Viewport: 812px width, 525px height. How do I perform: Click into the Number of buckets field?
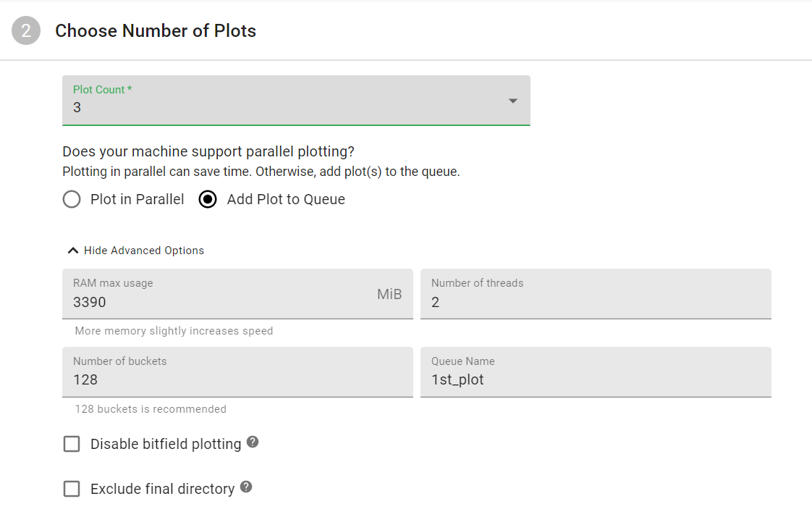[x=237, y=379]
